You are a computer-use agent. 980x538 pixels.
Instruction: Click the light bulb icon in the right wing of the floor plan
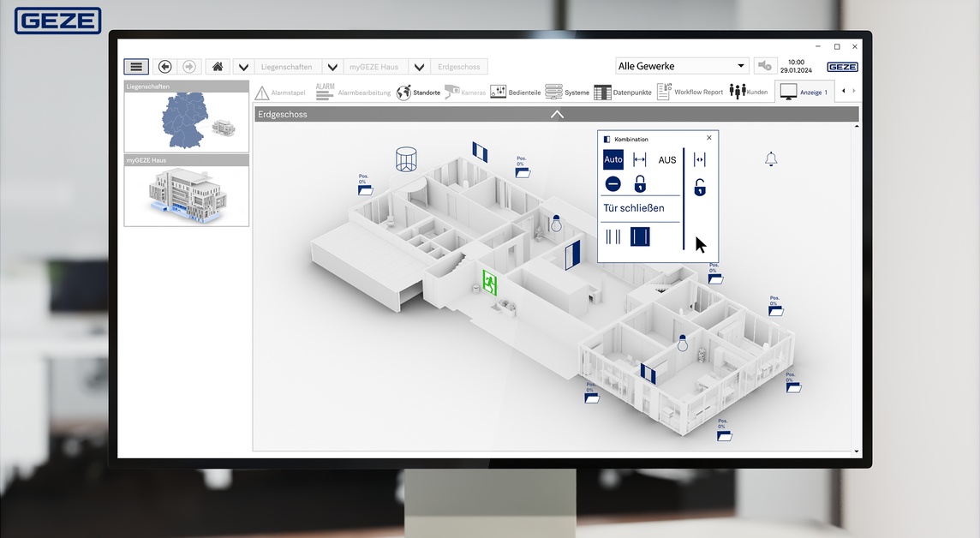(683, 343)
